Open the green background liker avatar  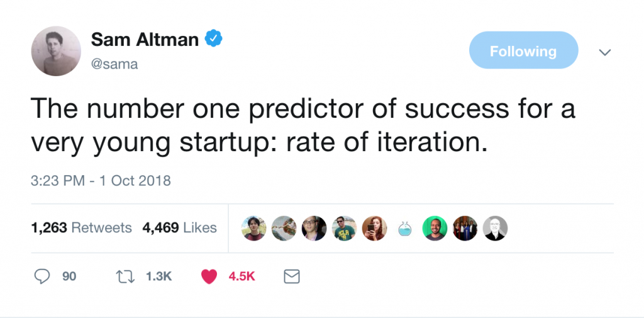point(435,228)
